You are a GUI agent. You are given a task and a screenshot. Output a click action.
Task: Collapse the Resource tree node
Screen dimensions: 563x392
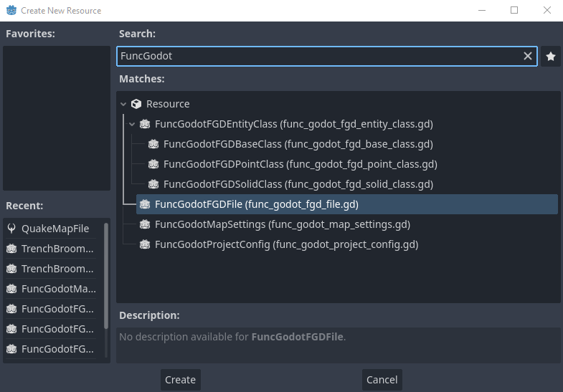click(123, 104)
